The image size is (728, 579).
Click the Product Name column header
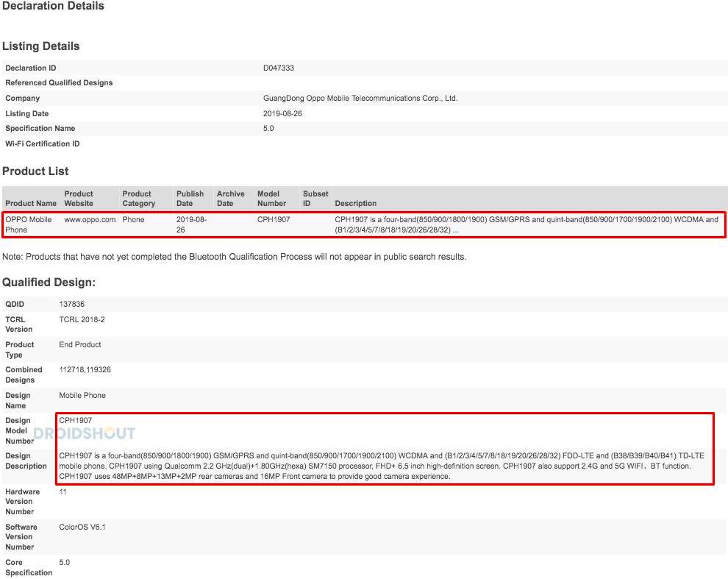click(31, 204)
